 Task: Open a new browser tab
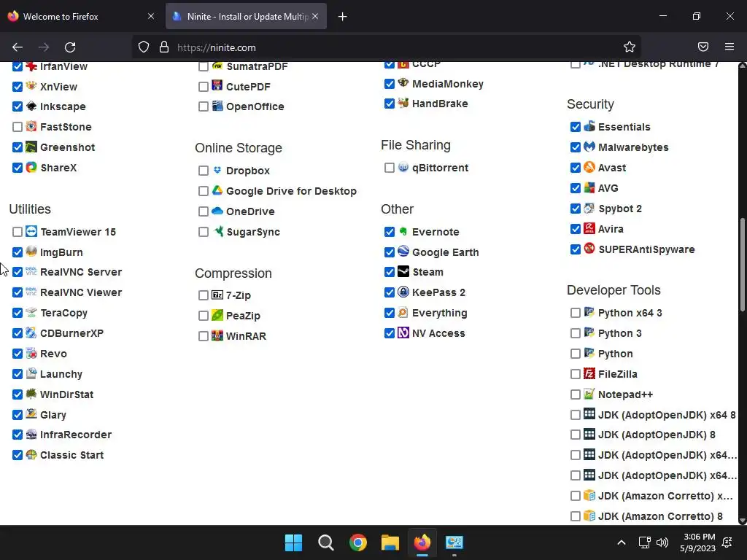[x=343, y=17]
